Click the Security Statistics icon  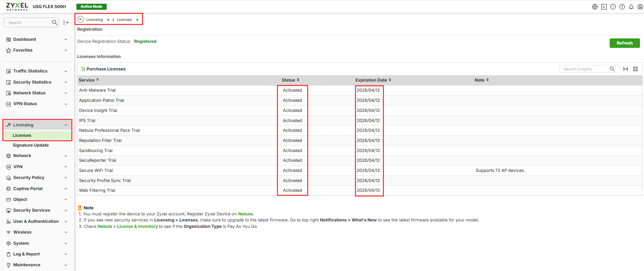(x=9, y=82)
